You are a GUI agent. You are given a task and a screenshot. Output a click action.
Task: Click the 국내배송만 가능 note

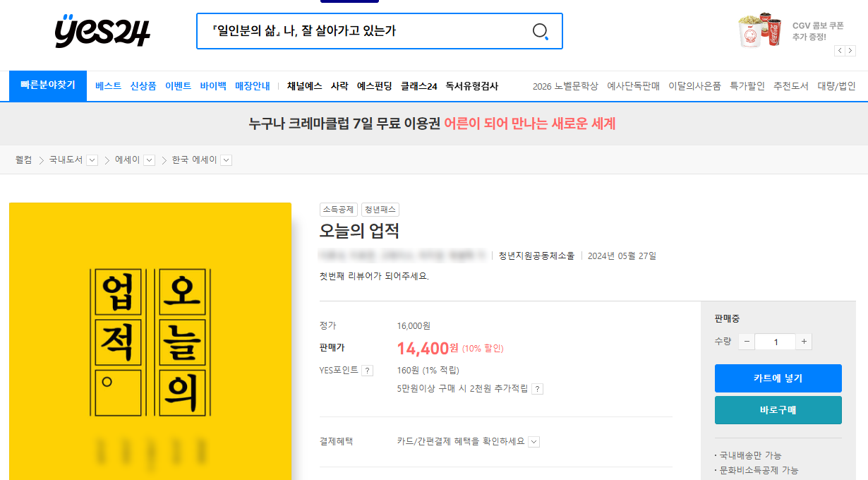pos(750,455)
